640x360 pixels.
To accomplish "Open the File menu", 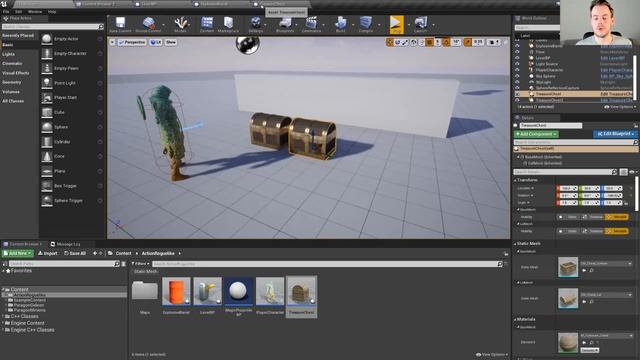I will click(6, 12).
